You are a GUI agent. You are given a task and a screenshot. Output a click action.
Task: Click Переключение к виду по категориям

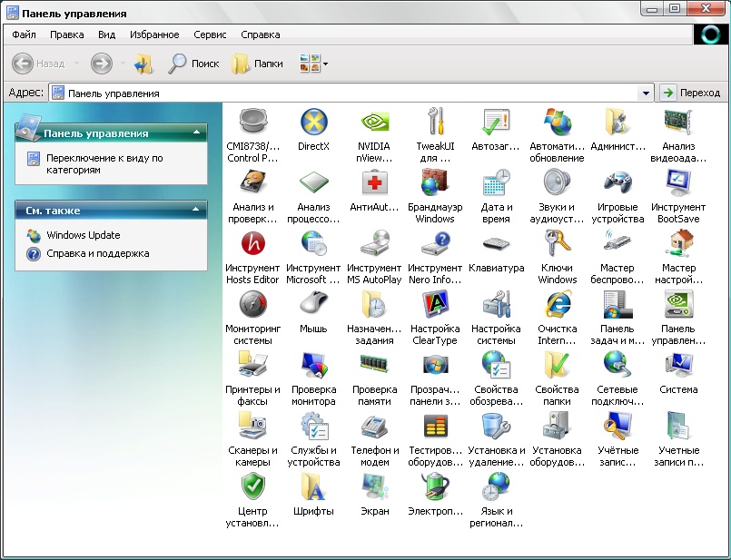pos(104,164)
